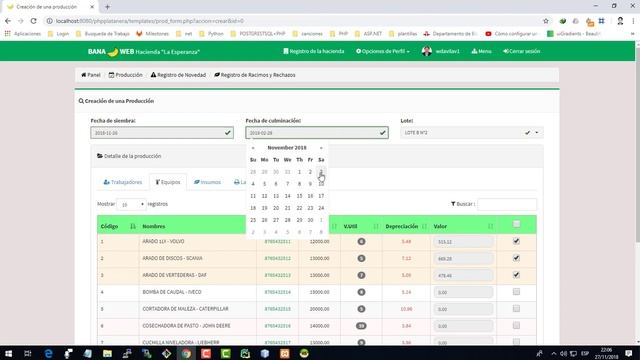Open the Python bookmarks folder
This screenshot has width=640, height=360.
point(211,33)
